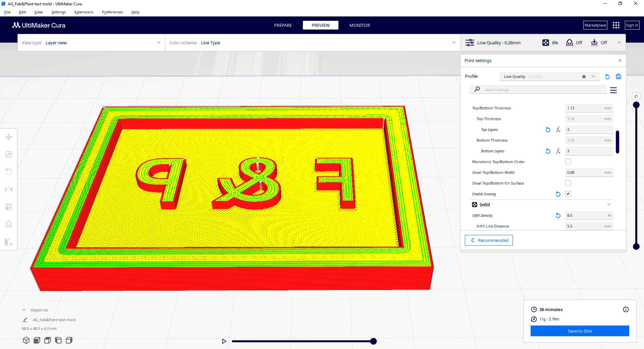Click the Top/Bottom Thickness value field
This screenshot has height=349, width=644.
[589, 108]
